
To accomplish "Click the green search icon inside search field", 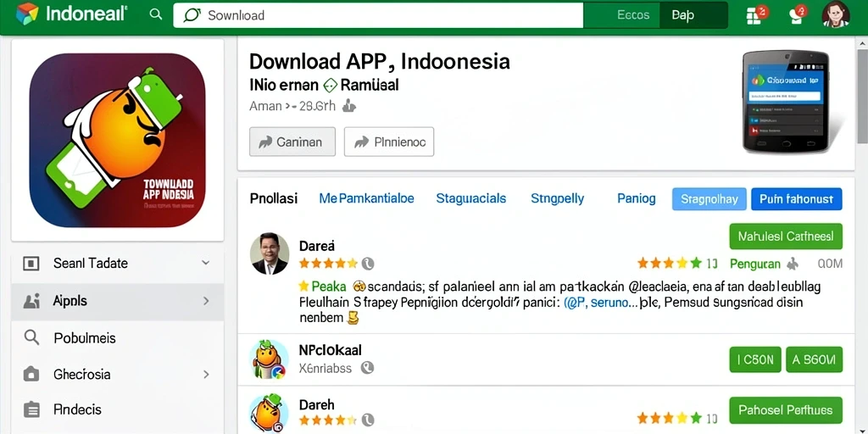I will click(192, 15).
